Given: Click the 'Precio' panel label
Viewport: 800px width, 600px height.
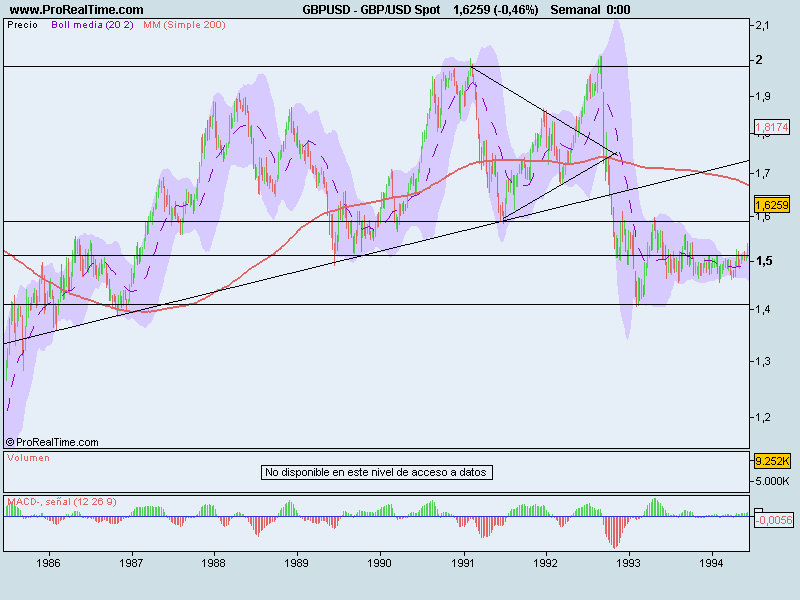Looking at the screenshot, I should tap(22, 24).
